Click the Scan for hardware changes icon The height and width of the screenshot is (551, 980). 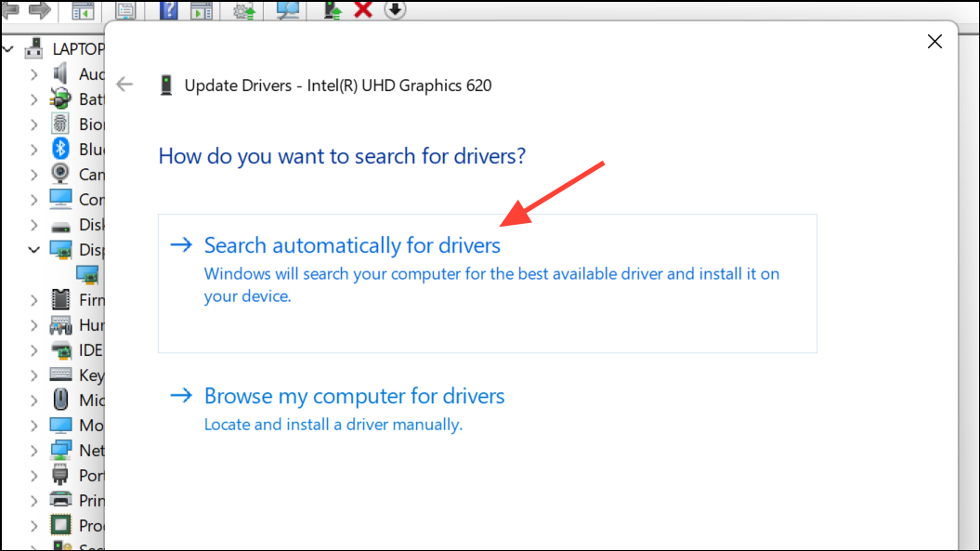tap(289, 9)
